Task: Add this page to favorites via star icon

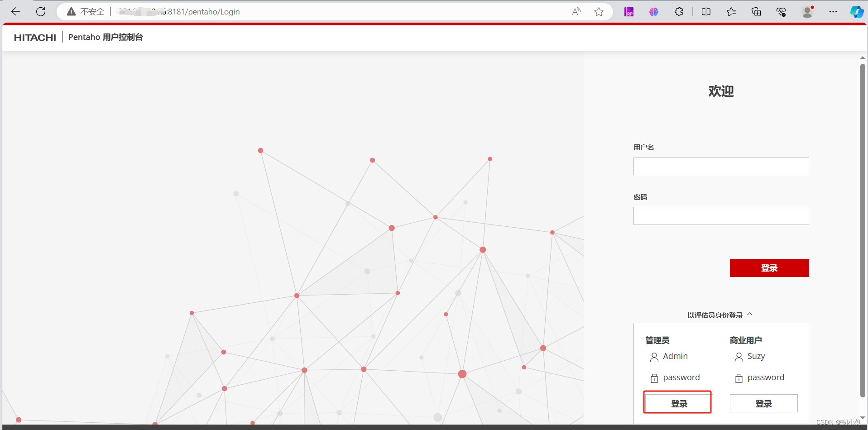Action: pyautogui.click(x=599, y=12)
